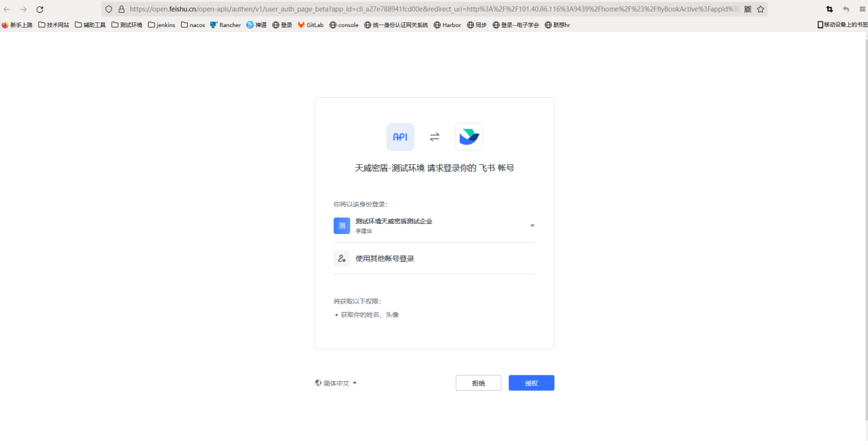Screen dimensions: 868x441
Task: Open the 测试环境 bookmark folder
Action: [x=127, y=25]
